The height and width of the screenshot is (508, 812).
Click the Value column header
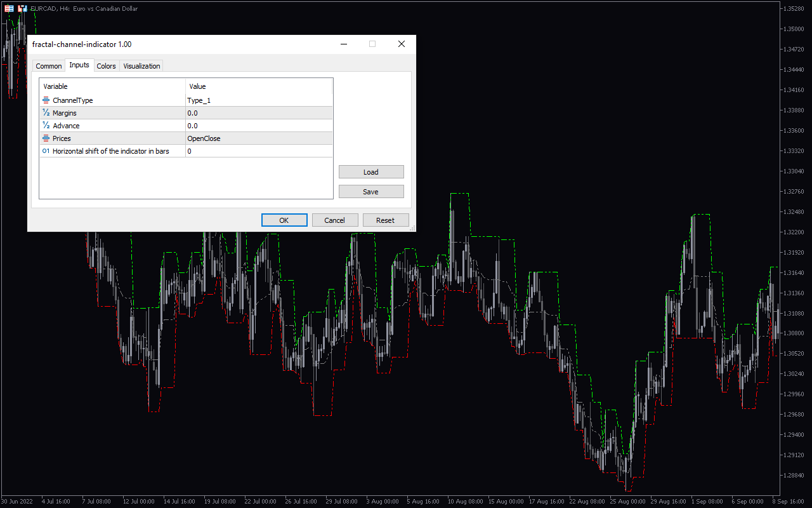[x=259, y=86]
